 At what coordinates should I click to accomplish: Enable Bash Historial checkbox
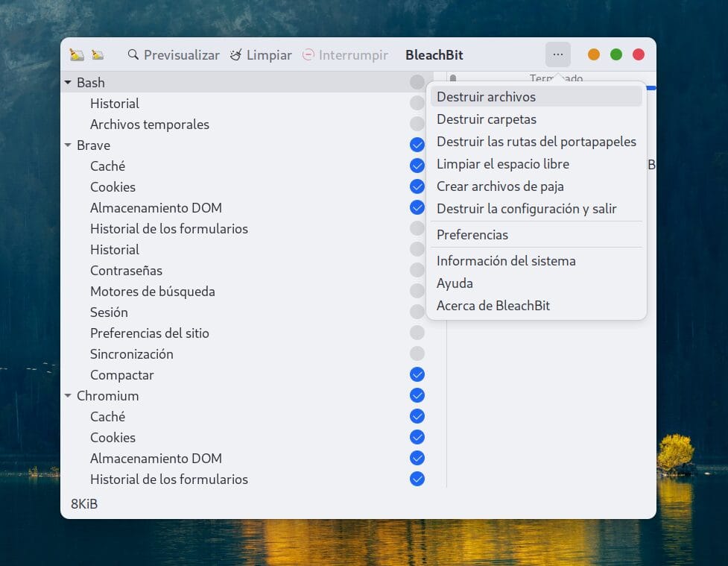pyautogui.click(x=417, y=103)
